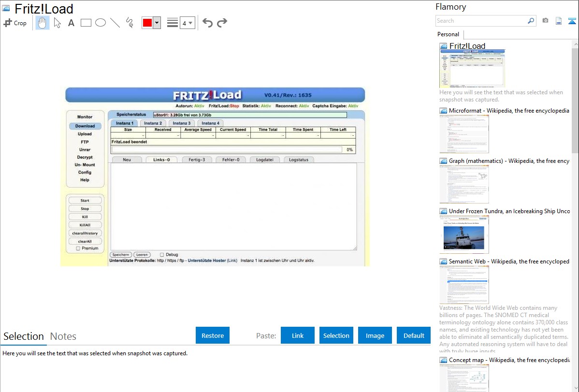Choose the arrow pointer tool
The width and height of the screenshot is (579, 392).
pos(57,23)
